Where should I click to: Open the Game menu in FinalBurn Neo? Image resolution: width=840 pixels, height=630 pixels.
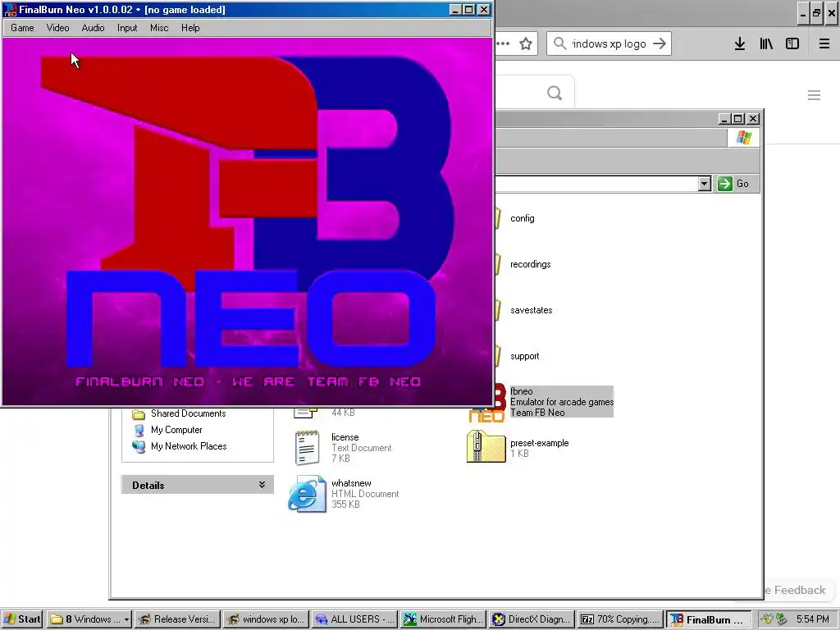click(22, 28)
